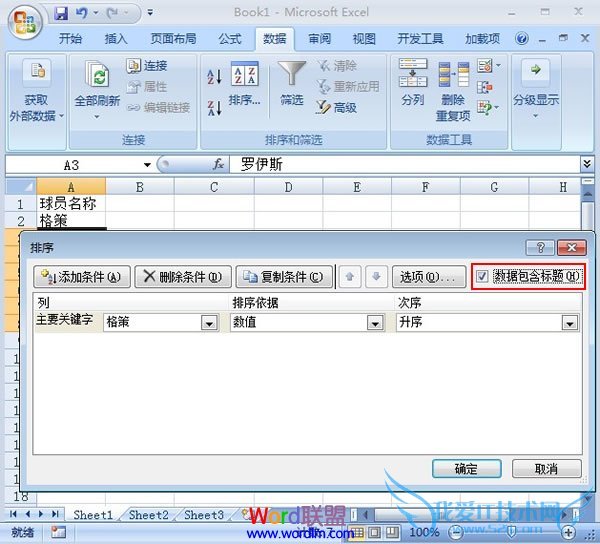Click 删除条件 in sort dialog

tap(183, 277)
